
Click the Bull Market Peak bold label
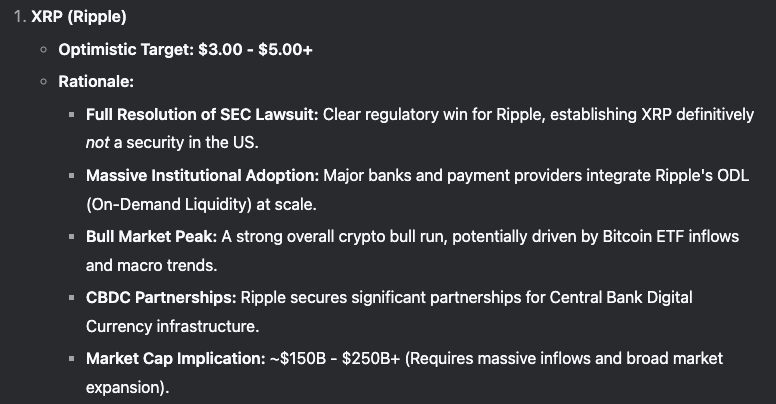[149, 236]
